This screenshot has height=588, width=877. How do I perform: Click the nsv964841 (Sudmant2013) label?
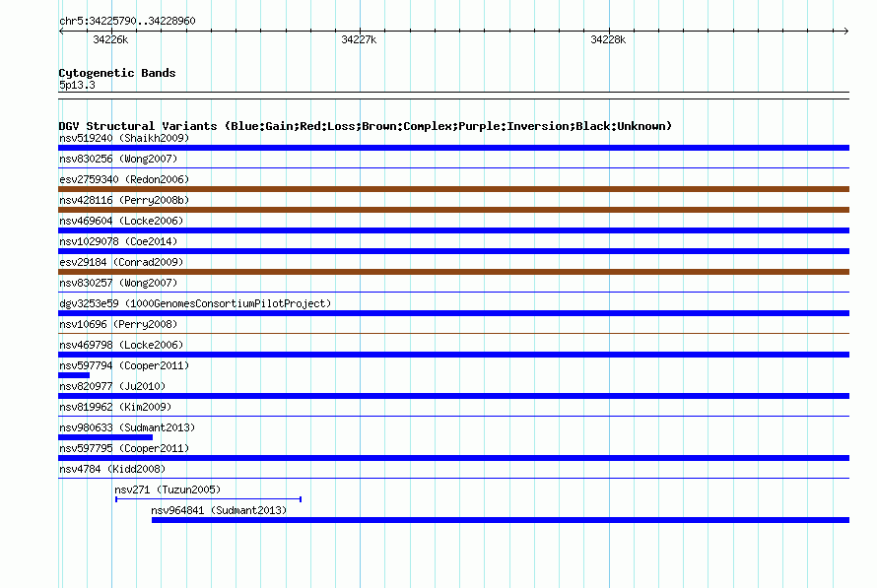[x=219, y=510]
